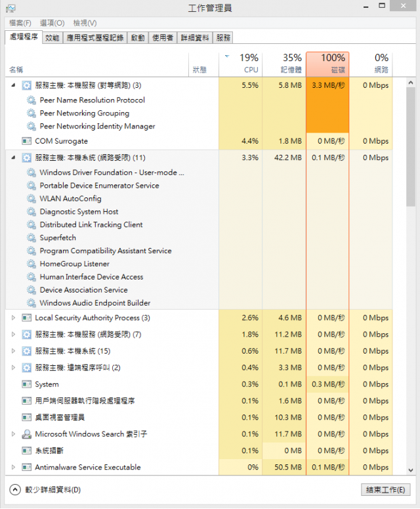Expand Antimalware Service Executable row
The image size is (420, 509).
(x=13, y=467)
